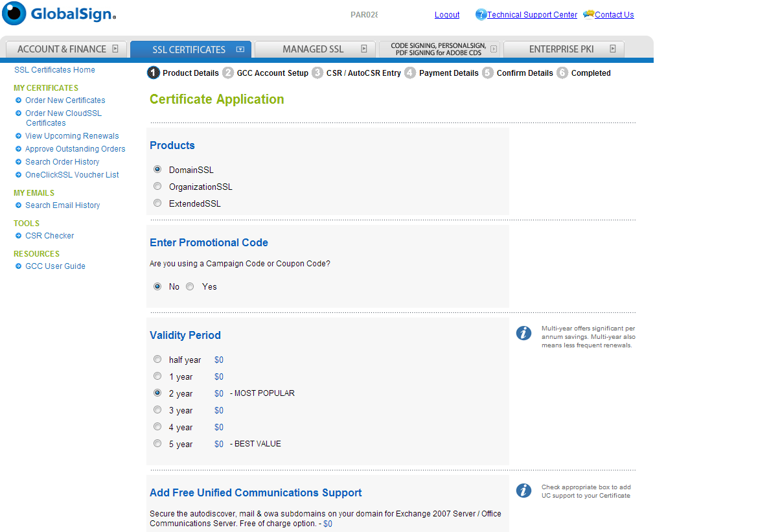Viewport: 769px width, 532px height.
Task: Click the Logout link
Action: click(447, 15)
